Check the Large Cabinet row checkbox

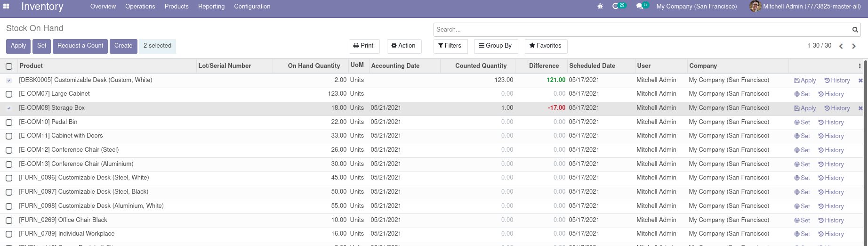point(9,94)
